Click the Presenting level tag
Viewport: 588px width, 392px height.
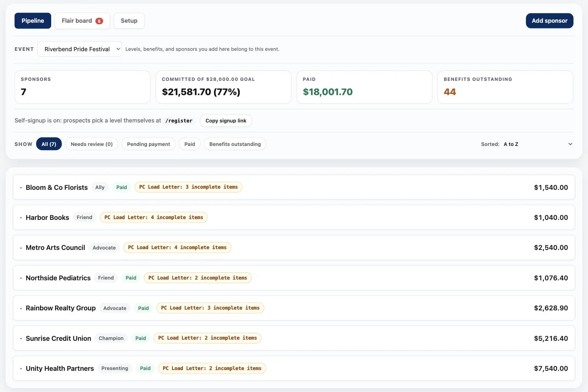tap(115, 369)
